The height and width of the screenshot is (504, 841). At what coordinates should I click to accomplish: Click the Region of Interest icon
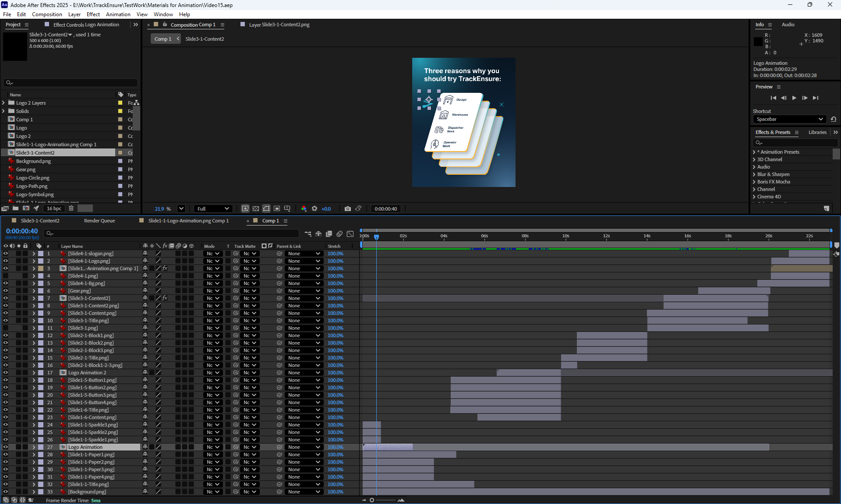[x=277, y=209]
